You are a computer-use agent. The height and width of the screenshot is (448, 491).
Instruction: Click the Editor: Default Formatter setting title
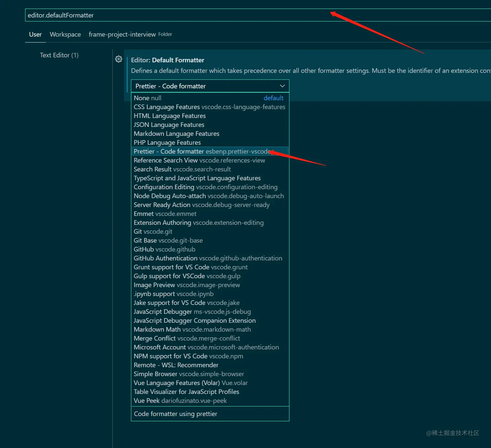click(x=168, y=60)
